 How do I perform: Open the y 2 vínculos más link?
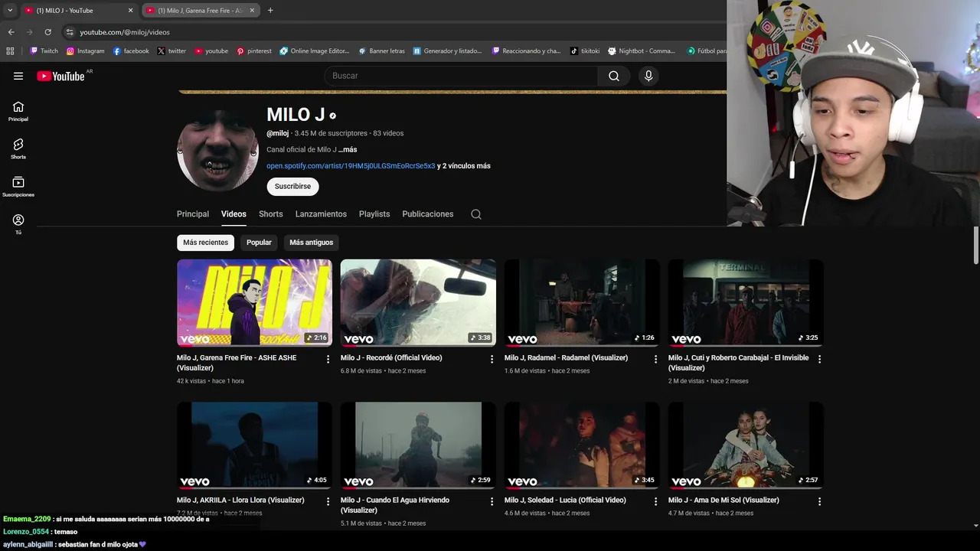click(464, 166)
